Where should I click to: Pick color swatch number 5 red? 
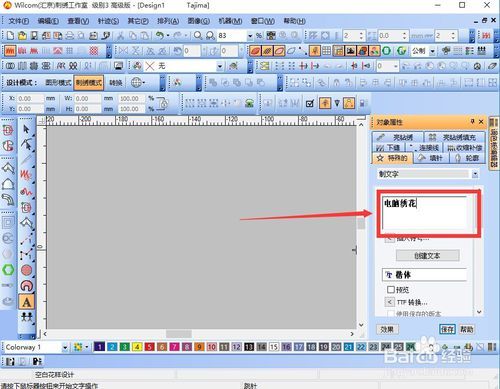click(149, 347)
